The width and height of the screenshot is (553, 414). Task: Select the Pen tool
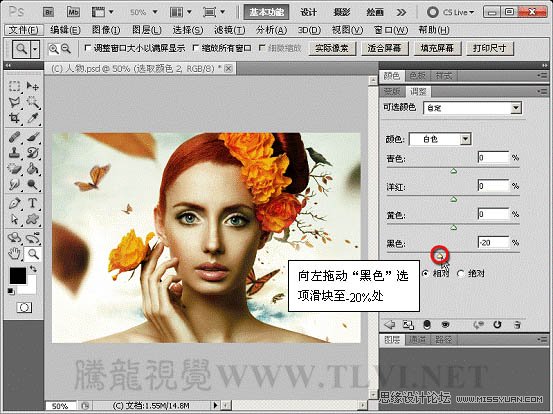tap(14, 203)
